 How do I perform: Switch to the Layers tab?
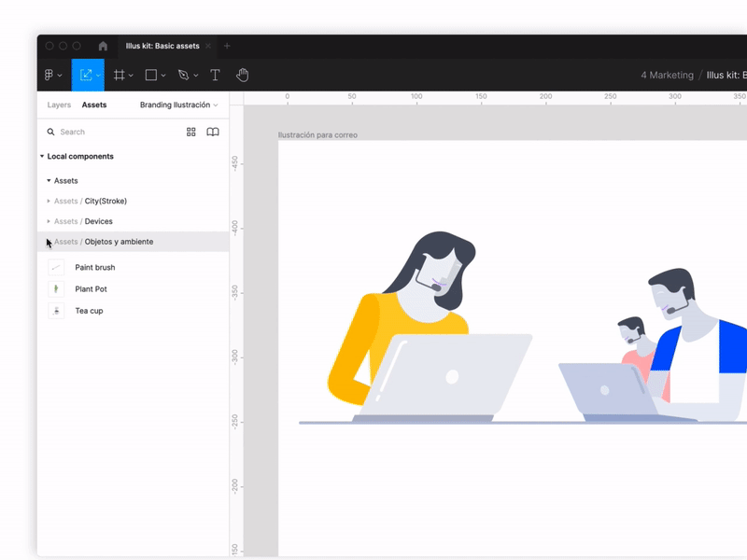[59, 105]
